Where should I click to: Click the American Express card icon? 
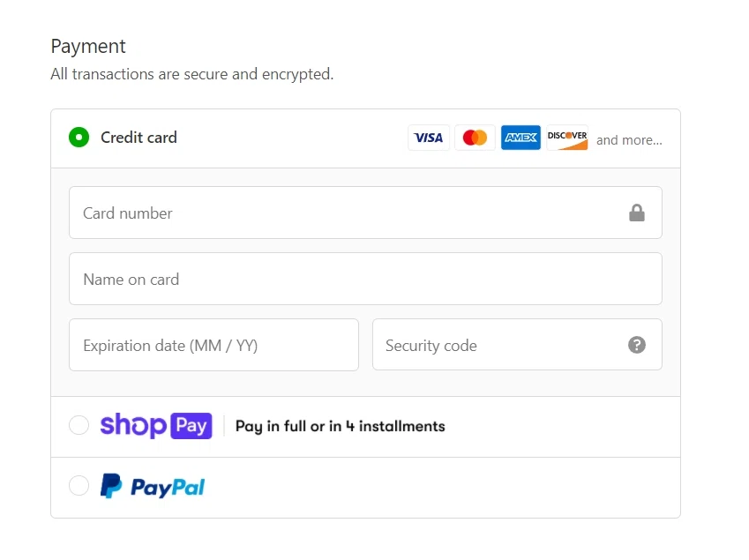(x=521, y=138)
